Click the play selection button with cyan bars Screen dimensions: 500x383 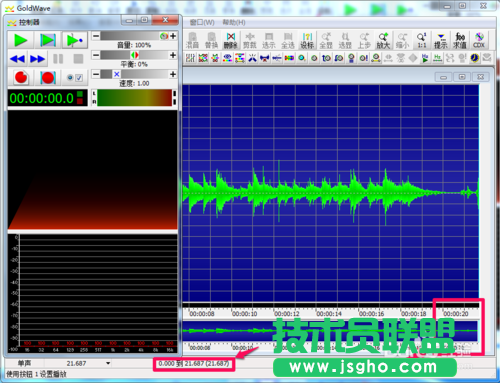(x=48, y=40)
